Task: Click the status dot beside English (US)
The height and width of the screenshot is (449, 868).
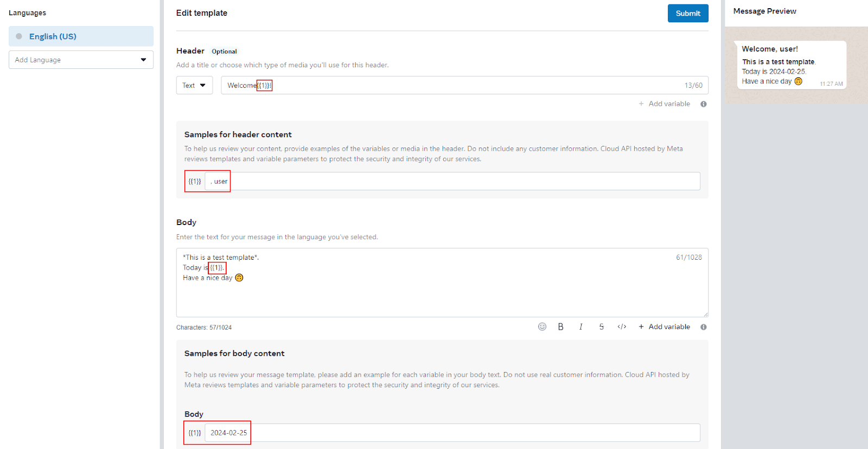Action: [x=19, y=36]
